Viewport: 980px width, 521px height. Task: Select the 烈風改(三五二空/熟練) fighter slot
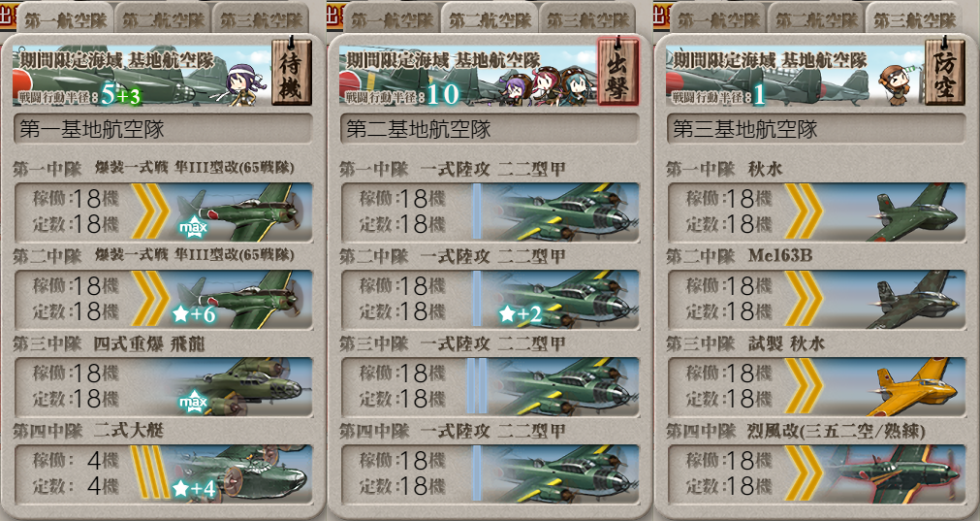[x=816, y=473]
